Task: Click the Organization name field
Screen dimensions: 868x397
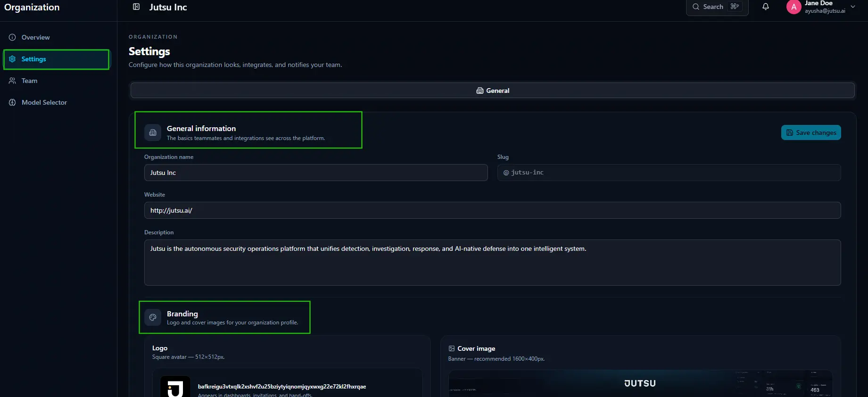Action: [x=316, y=173]
